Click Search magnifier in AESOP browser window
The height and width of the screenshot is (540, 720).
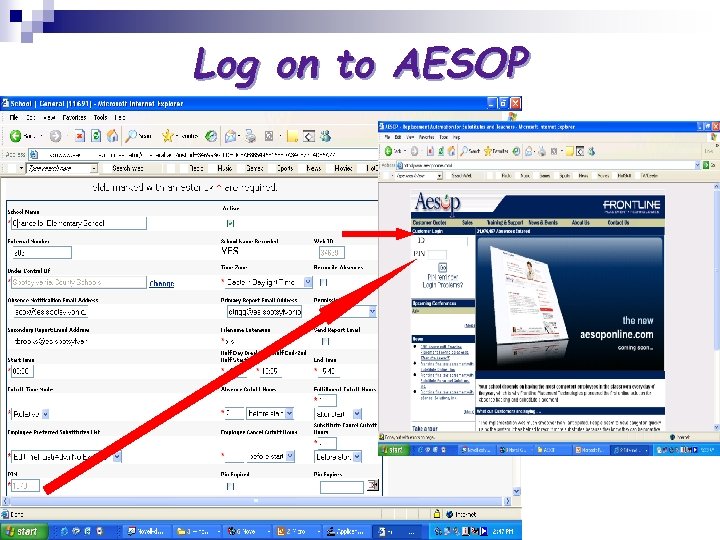click(464, 151)
